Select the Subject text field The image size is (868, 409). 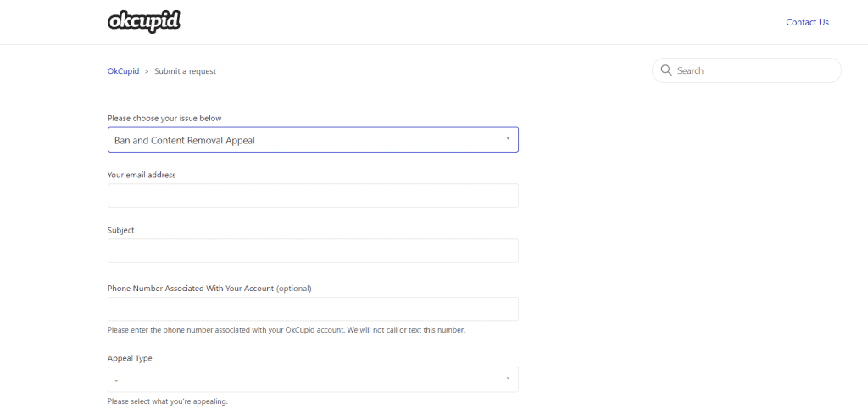pos(313,251)
